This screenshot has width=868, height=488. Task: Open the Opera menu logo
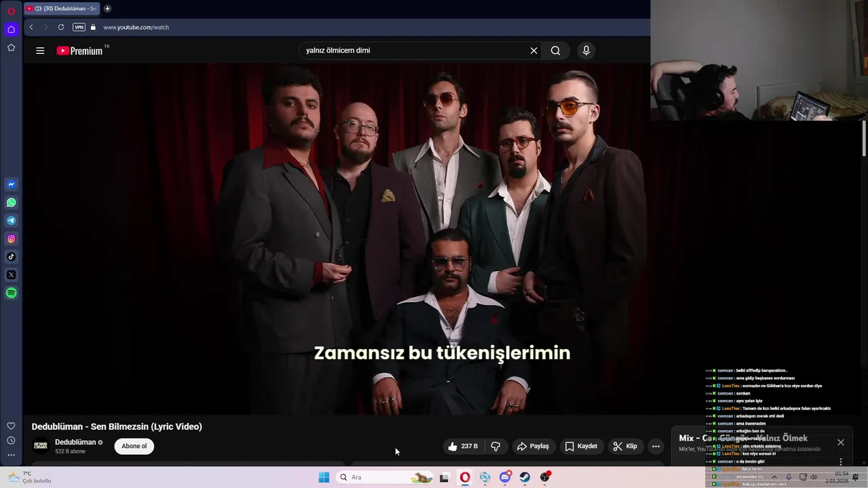tap(11, 11)
